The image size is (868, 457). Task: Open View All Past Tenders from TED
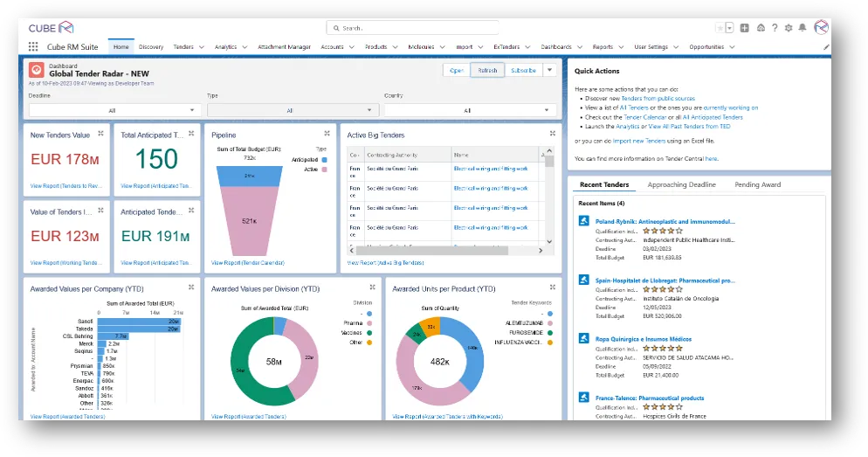(x=689, y=127)
